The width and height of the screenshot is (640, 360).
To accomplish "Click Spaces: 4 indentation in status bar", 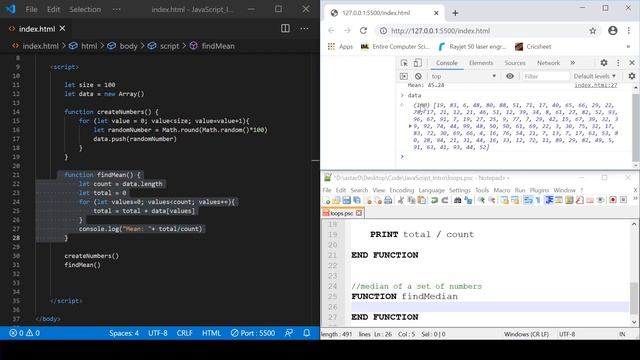I will pyautogui.click(x=124, y=333).
